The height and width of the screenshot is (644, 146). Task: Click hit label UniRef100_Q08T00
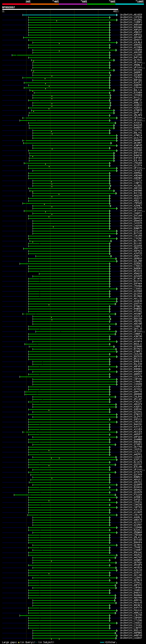(x=131, y=304)
